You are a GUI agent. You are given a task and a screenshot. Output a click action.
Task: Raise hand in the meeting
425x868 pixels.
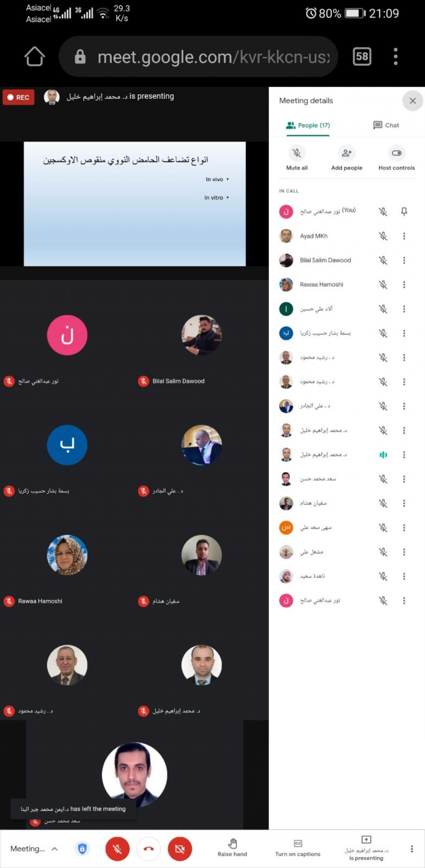click(x=232, y=848)
